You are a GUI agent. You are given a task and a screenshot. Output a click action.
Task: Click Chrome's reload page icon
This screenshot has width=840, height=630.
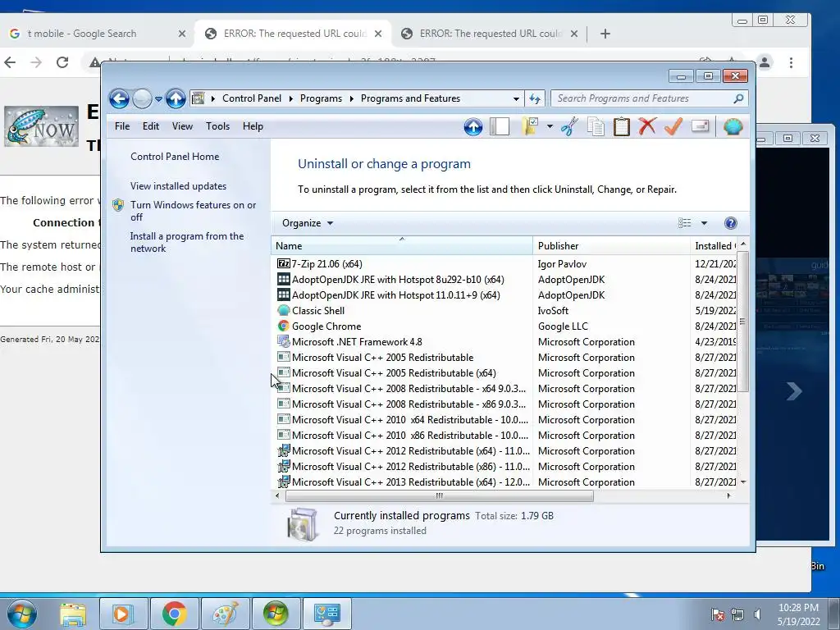point(62,62)
